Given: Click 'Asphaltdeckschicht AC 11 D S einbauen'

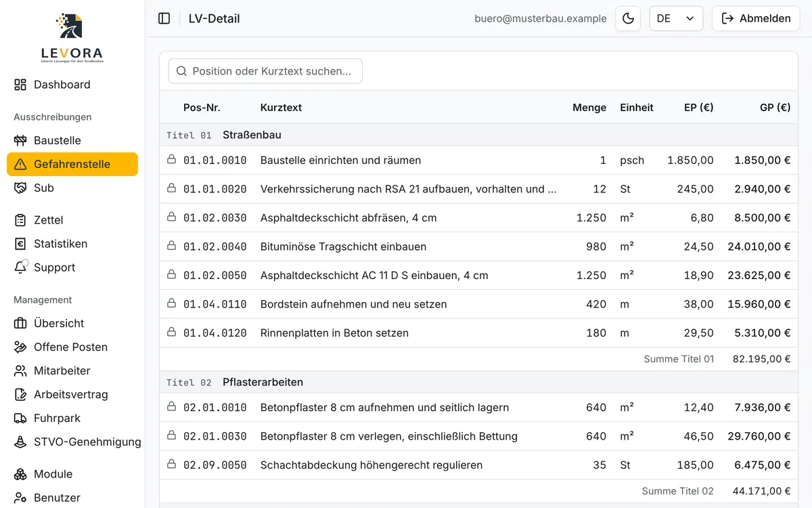Looking at the screenshot, I should click(x=374, y=276).
